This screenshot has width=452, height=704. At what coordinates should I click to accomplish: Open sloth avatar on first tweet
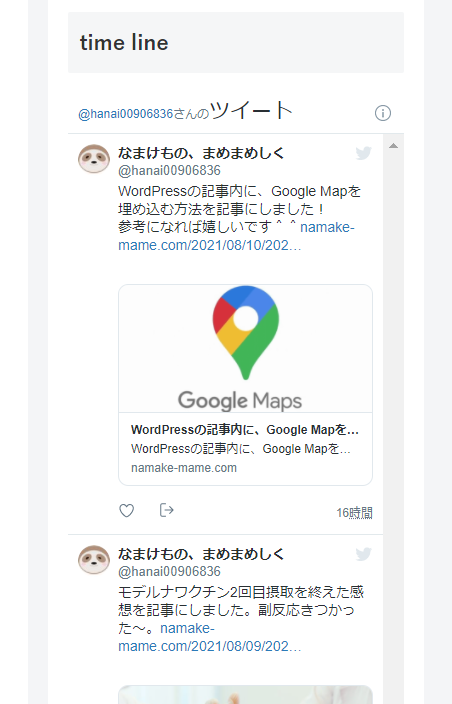(94, 158)
